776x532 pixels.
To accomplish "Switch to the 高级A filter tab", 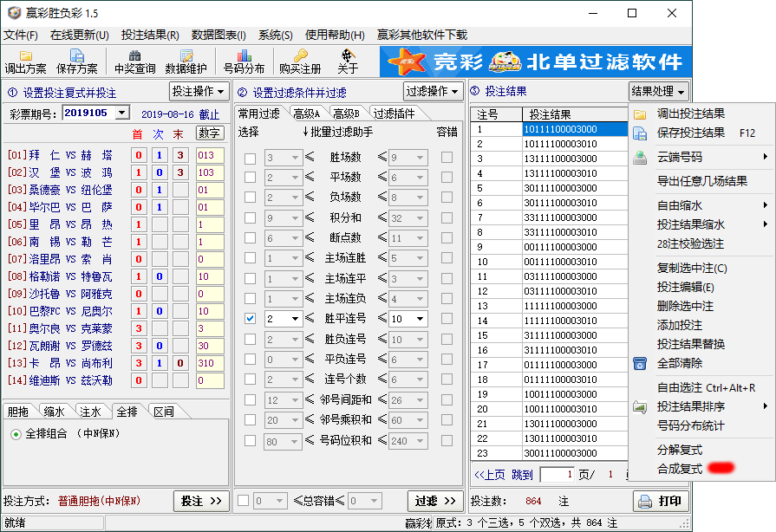I will click(307, 114).
